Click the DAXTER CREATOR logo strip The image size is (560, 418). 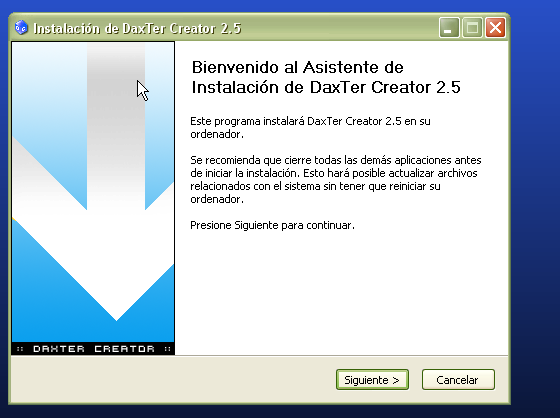[x=93, y=349]
